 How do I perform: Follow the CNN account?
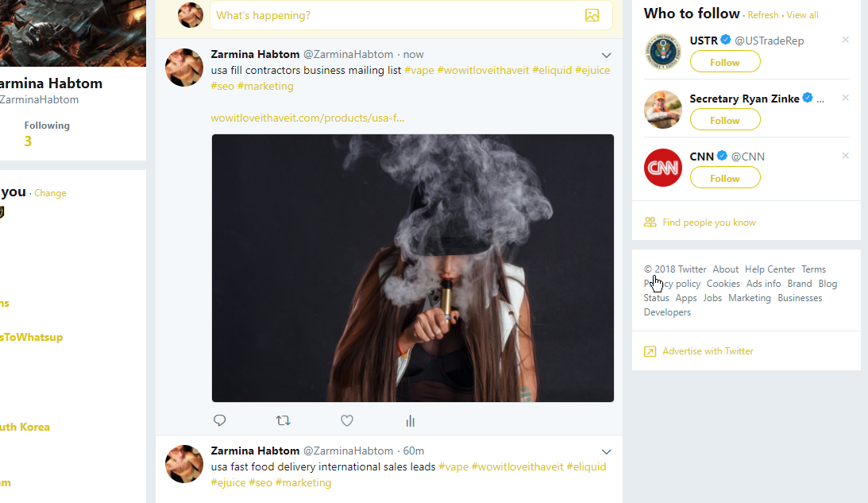pyautogui.click(x=724, y=179)
